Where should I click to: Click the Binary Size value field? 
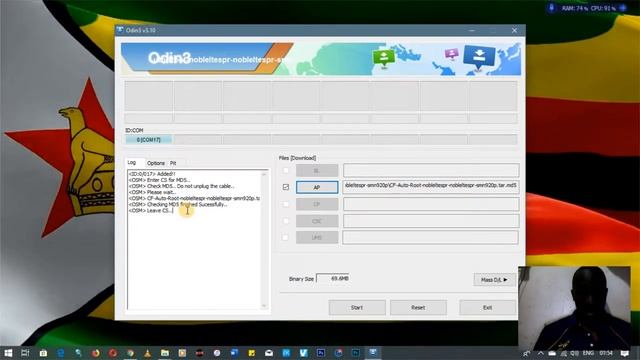333,278
